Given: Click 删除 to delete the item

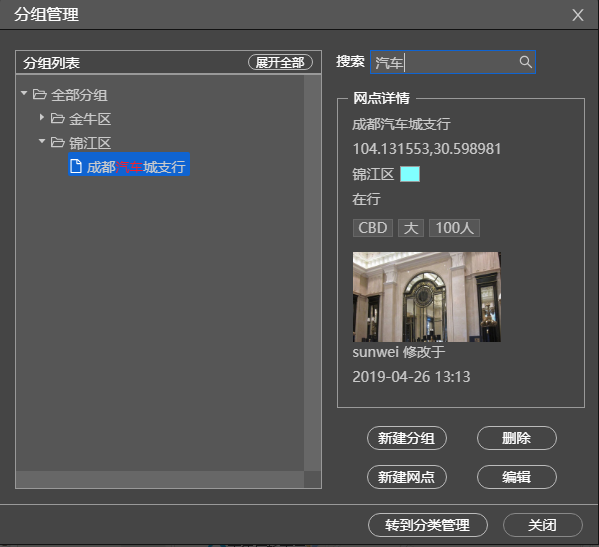Looking at the screenshot, I should pyautogui.click(x=517, y=438).
